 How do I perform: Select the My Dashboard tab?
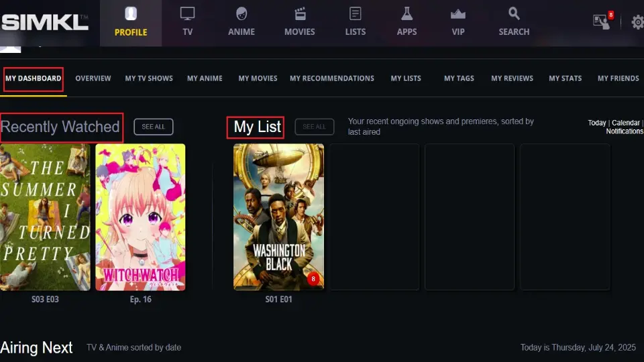coord(34,78)
